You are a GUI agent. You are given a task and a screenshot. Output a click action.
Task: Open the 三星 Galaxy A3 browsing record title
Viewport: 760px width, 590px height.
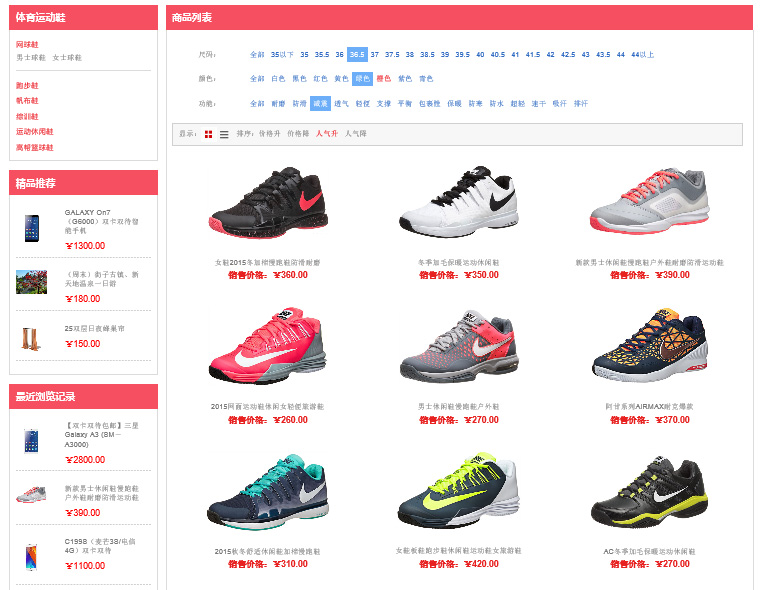[x=101, y=435]
